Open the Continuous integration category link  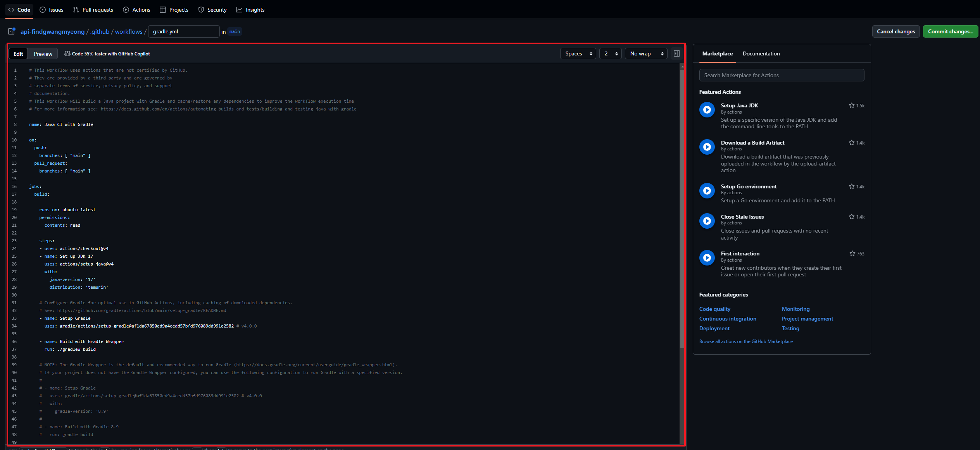[728, 319]
